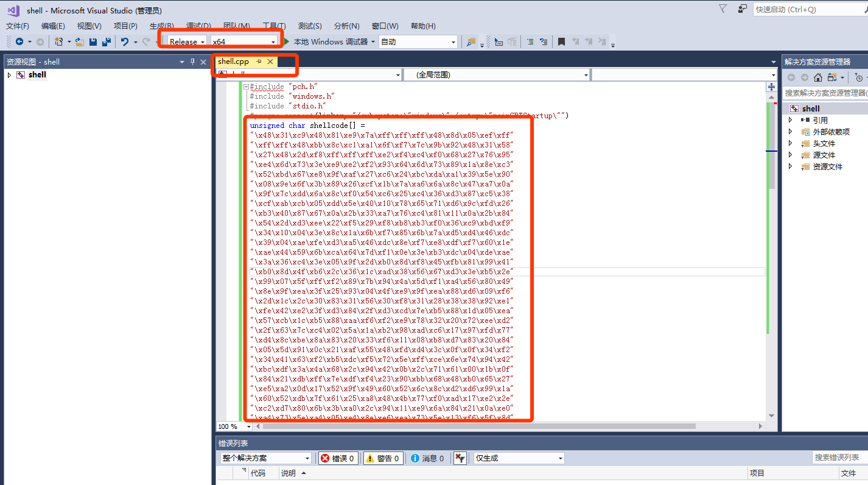Open the Release configuration dropdown
Screen dimensions: 868x485
[x=186, y=41]
